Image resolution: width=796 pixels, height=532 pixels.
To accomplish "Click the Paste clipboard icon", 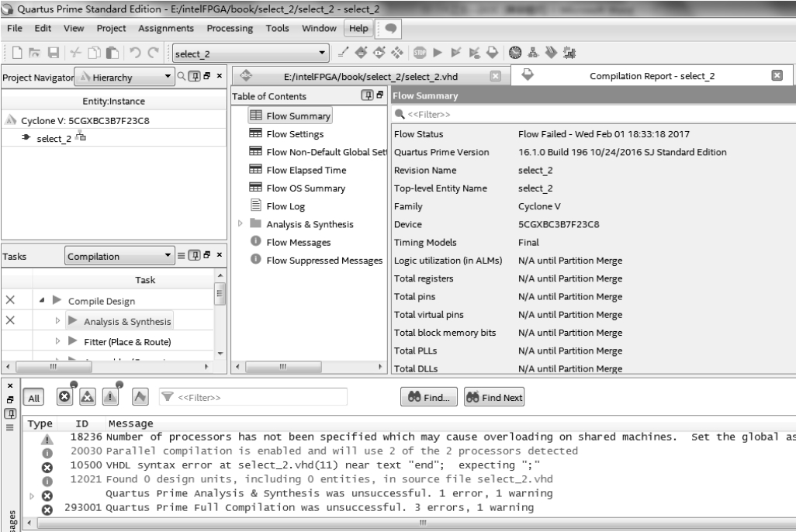I will [112, 53].
